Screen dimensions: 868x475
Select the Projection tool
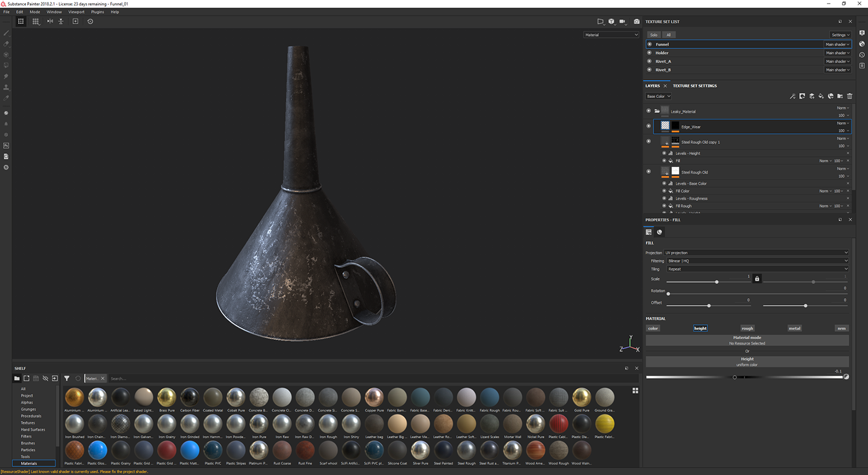[x=6, y=54]
